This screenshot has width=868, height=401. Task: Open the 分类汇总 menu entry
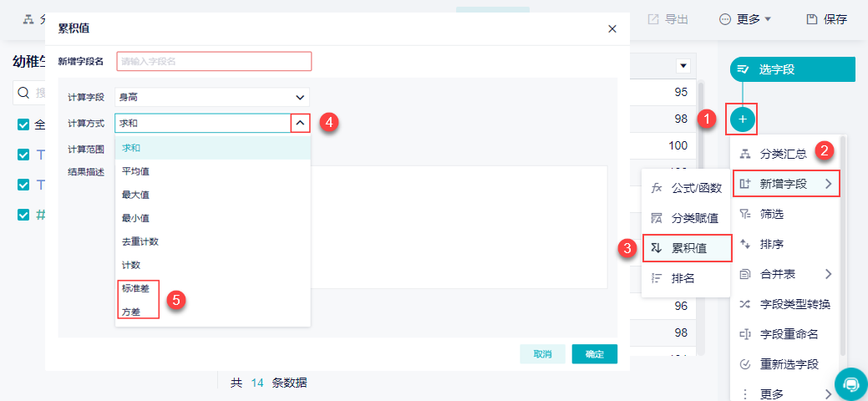pos(785,154)
